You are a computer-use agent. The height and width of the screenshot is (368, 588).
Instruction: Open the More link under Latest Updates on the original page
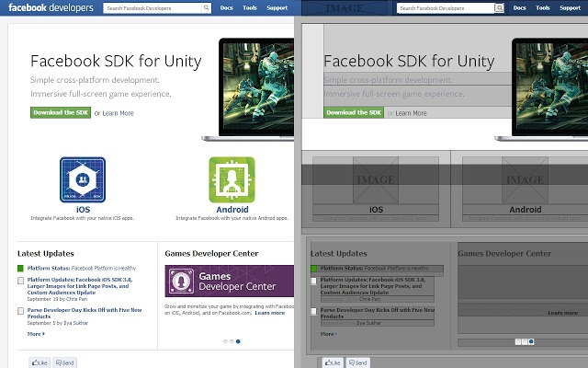coord(36,334)
